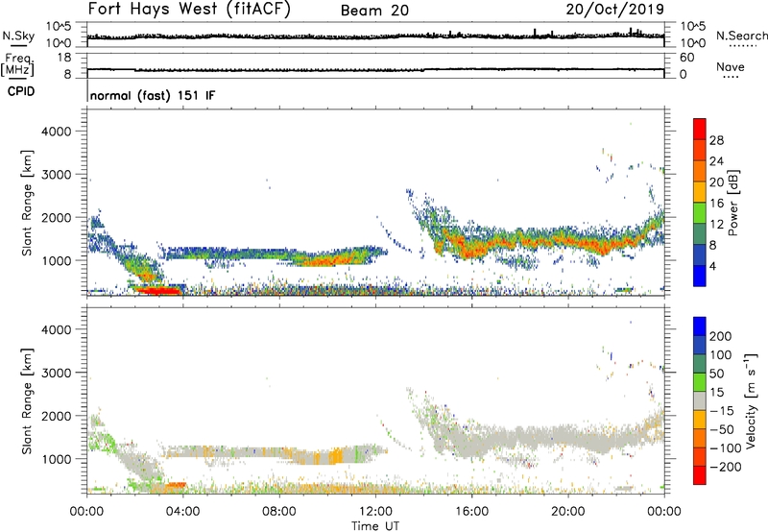Click the '-15' velocity colorbar tick value
Image resolution: width=768 pixels, height=532 pixels.
pos(722,410)
